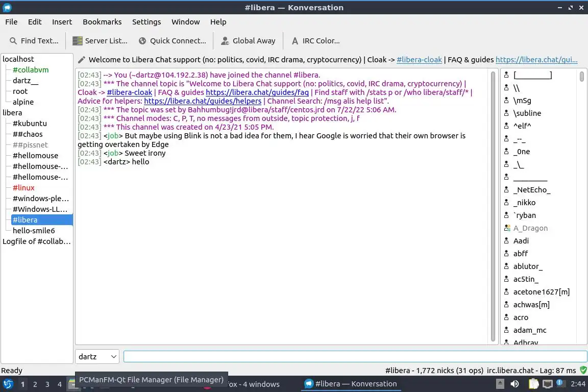Click the user icon next to _nikko
This screenshot has height=392, width=588.
506,202
